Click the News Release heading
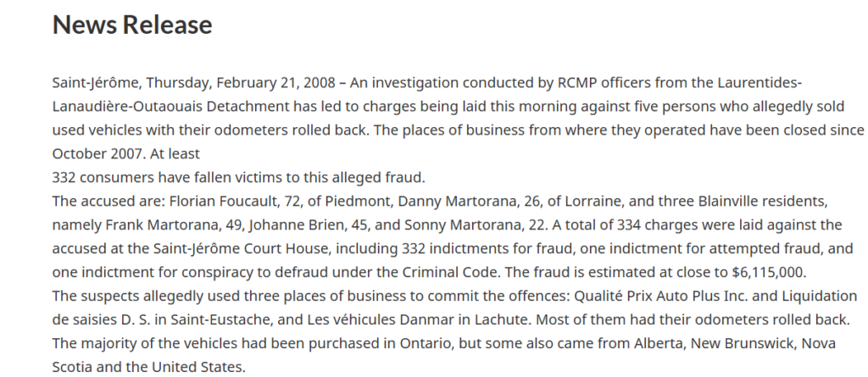 131,25
